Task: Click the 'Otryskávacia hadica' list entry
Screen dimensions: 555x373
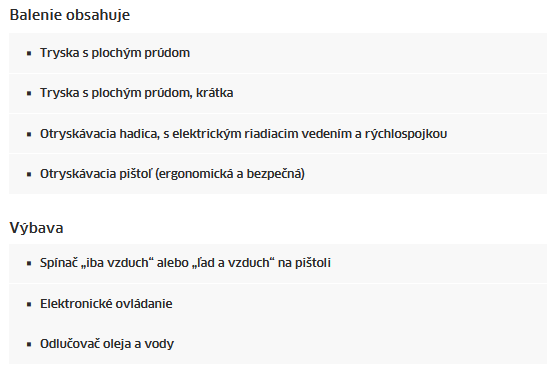Action: pyautogui.click(x=278, y=134)
